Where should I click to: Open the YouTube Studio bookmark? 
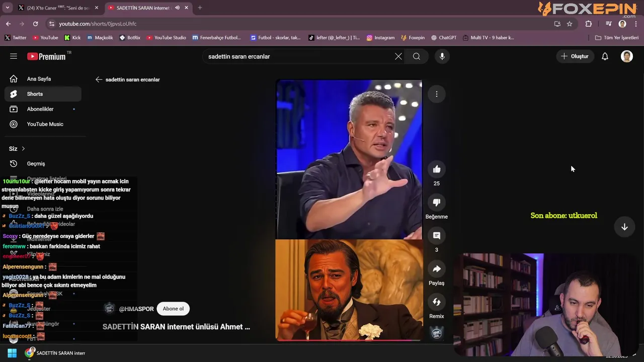pyautogui.click(x=166, y=38)
